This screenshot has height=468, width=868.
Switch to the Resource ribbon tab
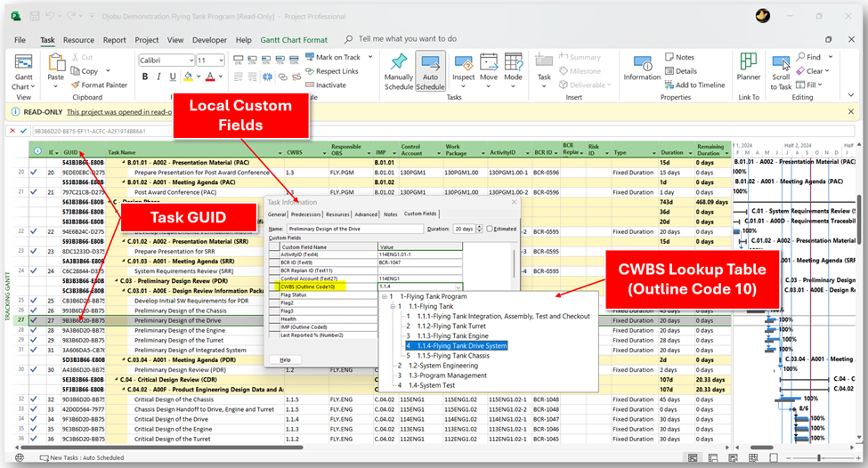pyautogui.click(x=78, y=40)
